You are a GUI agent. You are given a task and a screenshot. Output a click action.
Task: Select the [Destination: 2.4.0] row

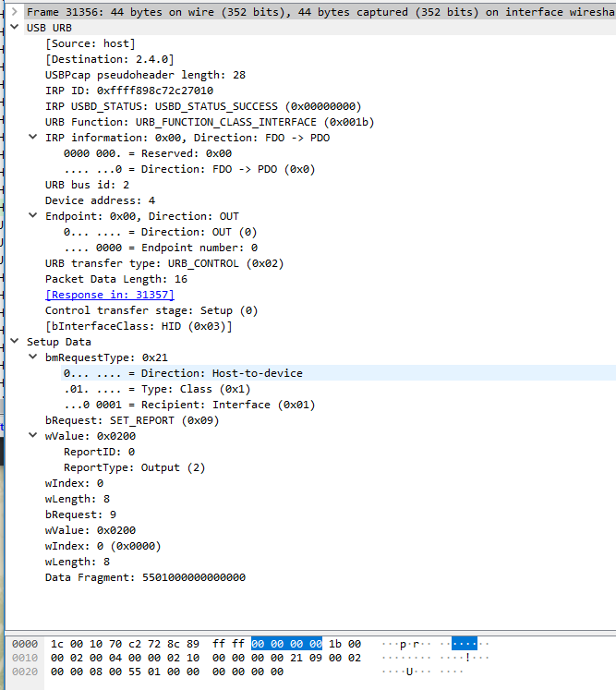point(110,59)
